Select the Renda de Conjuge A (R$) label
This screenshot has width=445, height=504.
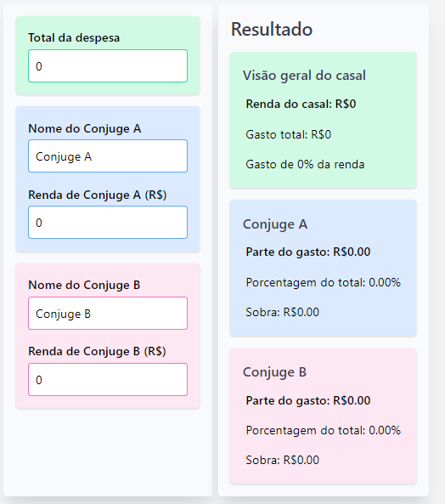tap(98, 195)
